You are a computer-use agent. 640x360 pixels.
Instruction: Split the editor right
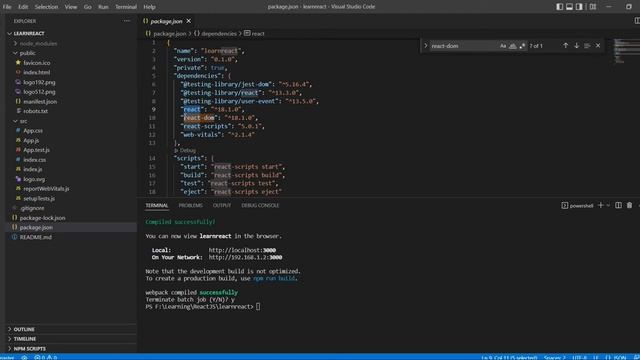click(637, 21)
